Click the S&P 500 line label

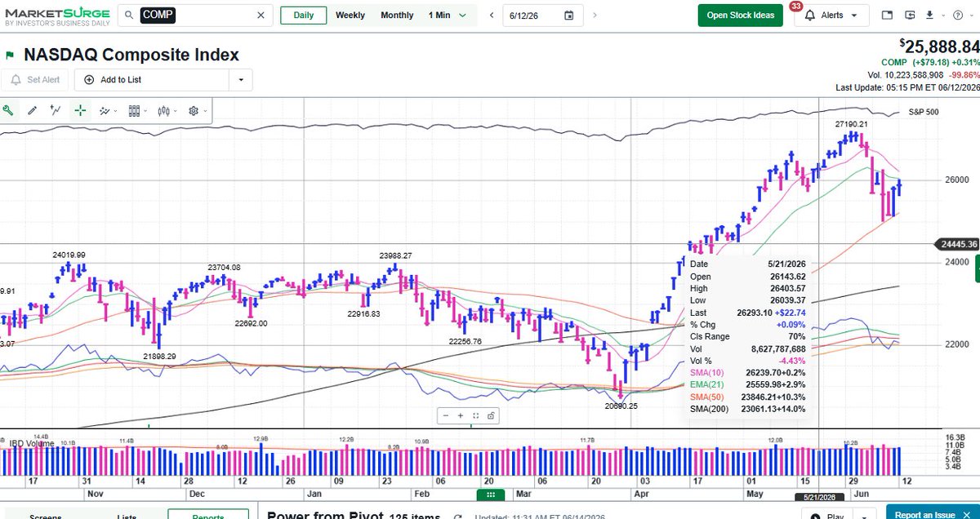[924, 111]
